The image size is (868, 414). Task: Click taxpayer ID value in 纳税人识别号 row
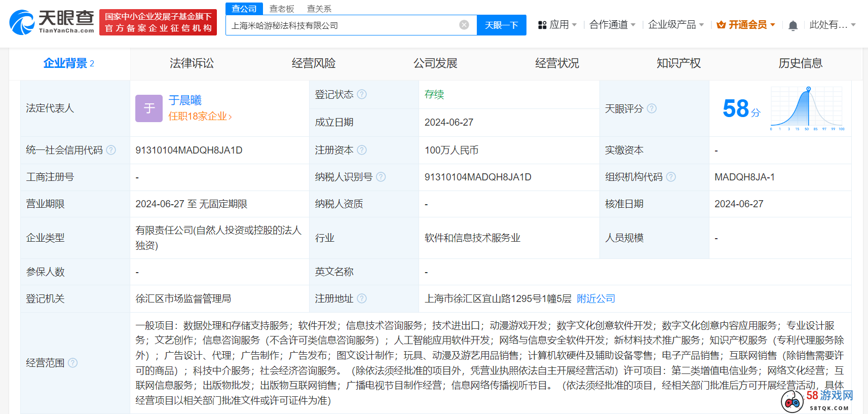pyautogui.click(x=478, y=177)
